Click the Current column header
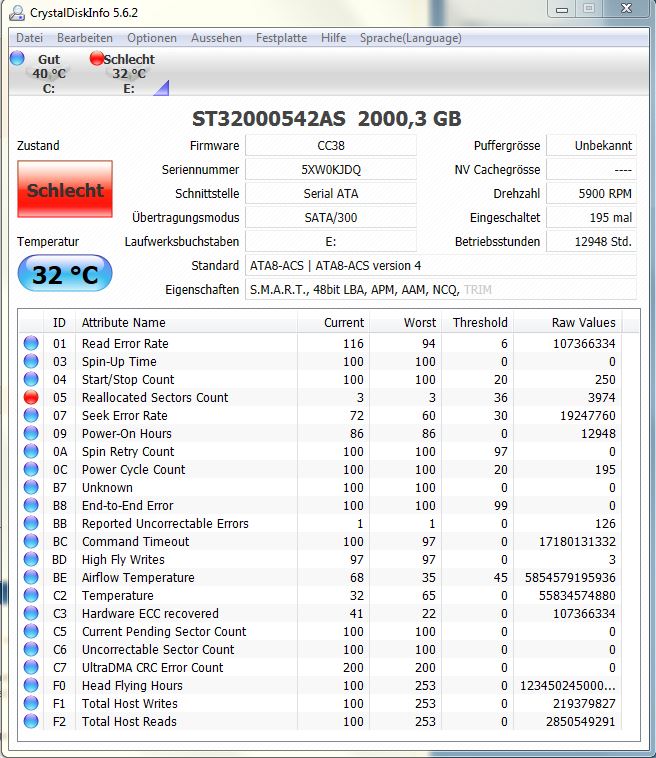 pos(333,322)
